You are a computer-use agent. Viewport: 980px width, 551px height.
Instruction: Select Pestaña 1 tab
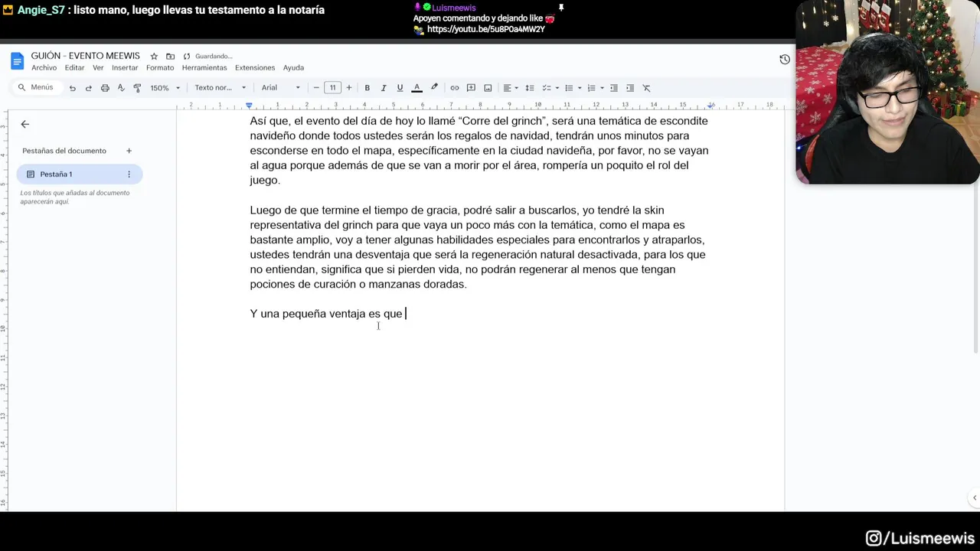tap(79, 174)
